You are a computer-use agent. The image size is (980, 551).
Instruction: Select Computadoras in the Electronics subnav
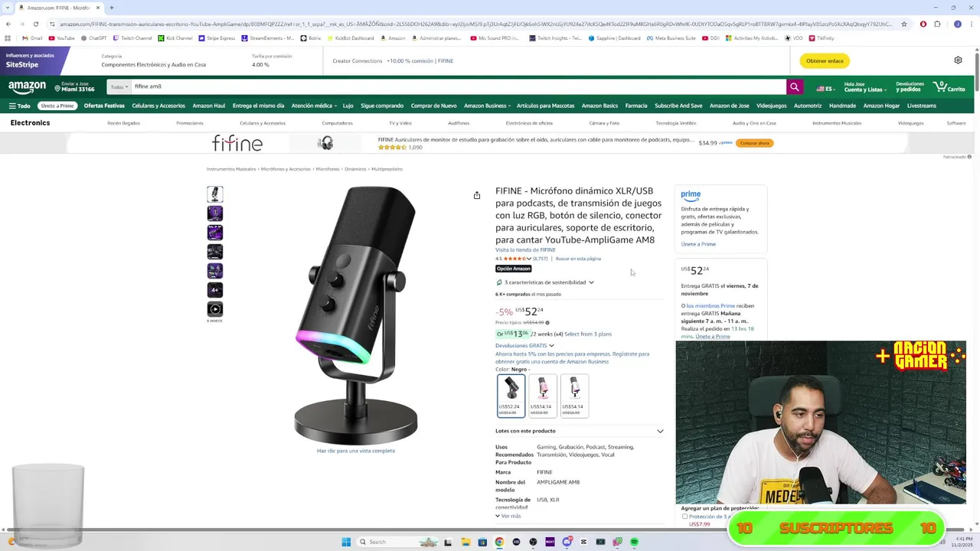[x=338, y=123]
